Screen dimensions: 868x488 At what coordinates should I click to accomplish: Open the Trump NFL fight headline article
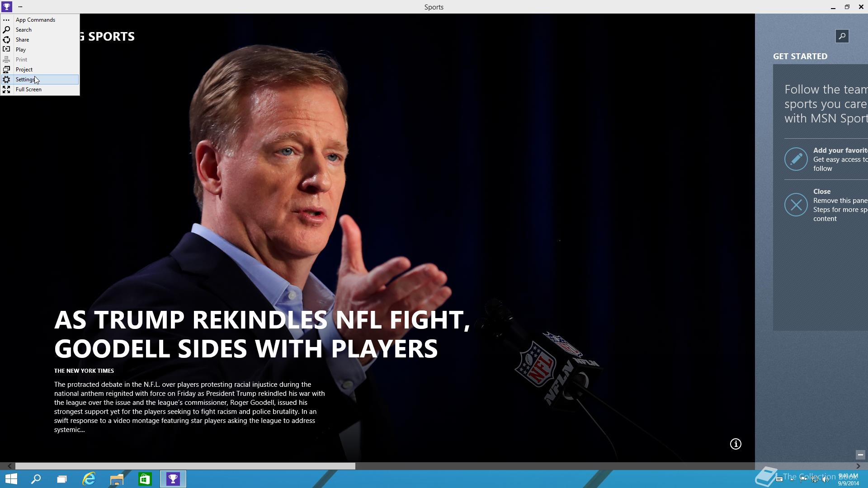tap(262, 334)
